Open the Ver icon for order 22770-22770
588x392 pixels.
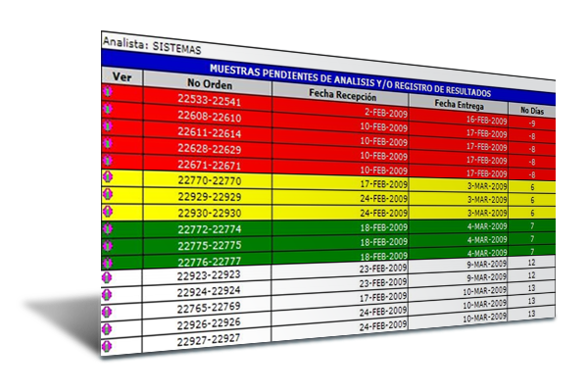click(108, 176)
